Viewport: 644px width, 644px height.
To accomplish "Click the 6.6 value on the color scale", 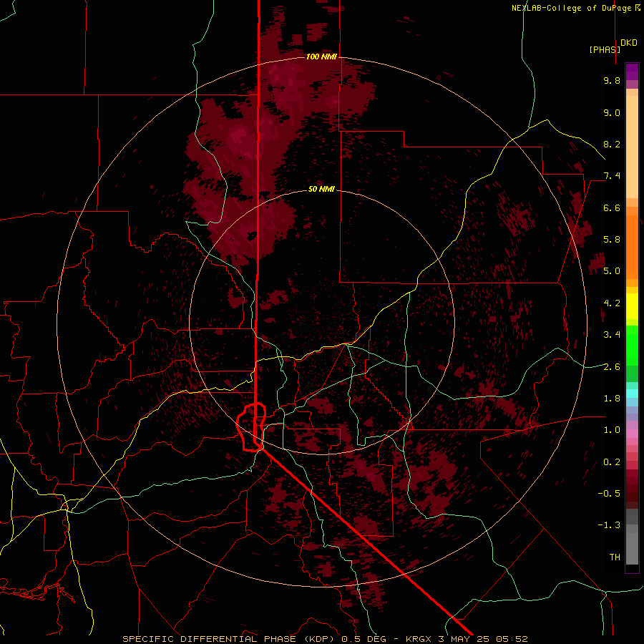I will [x=612, y=208].
